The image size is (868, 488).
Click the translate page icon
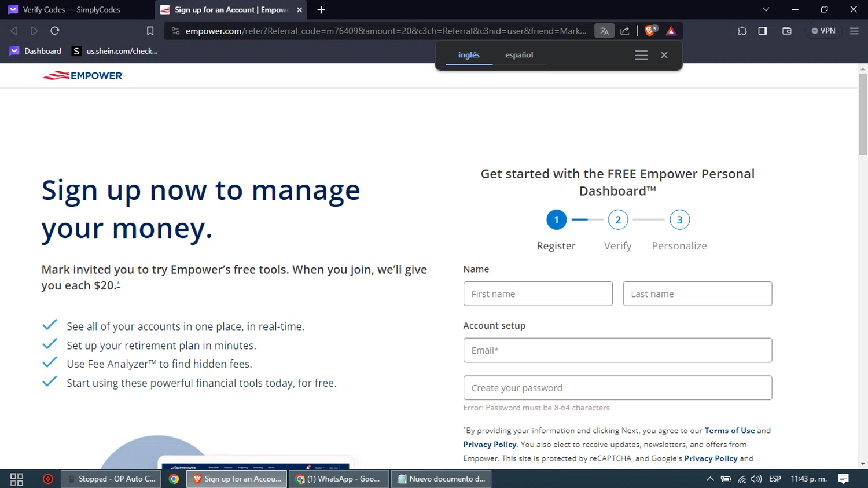click(x=604, y=31)
